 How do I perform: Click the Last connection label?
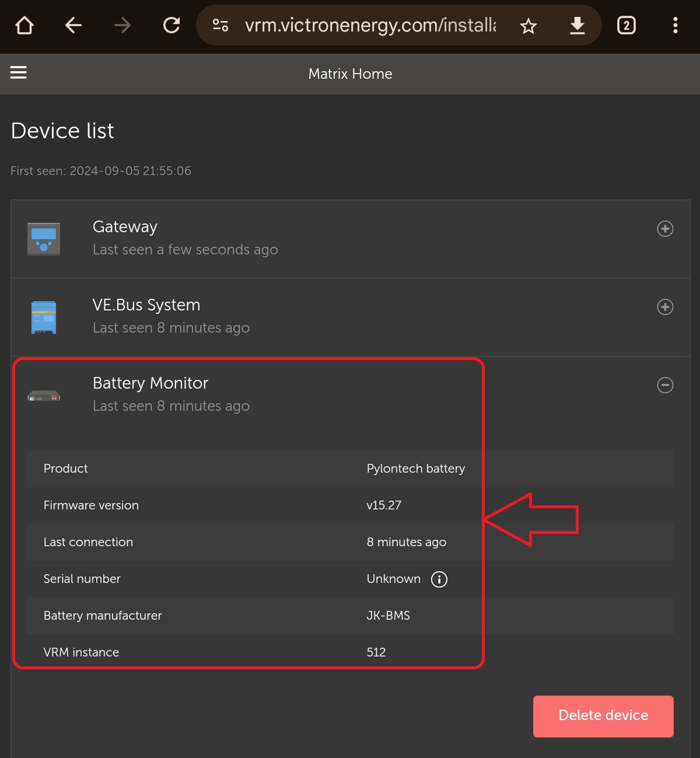click(88, 542)
